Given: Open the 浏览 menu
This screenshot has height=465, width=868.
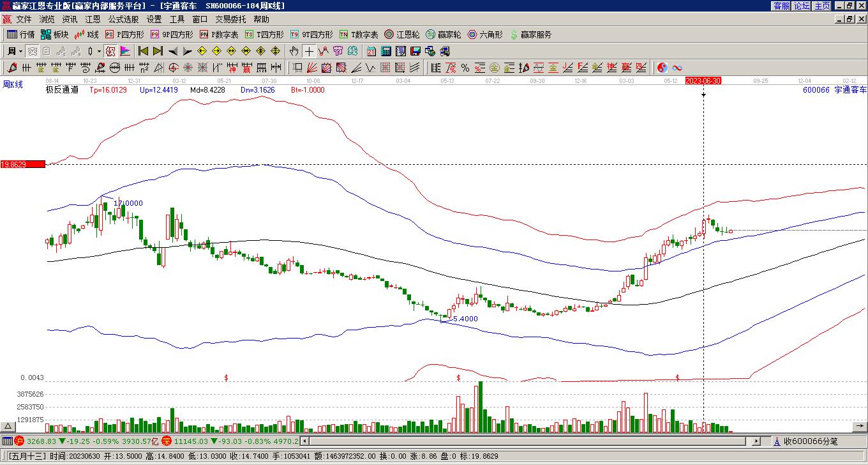Looking at the screenshot, I should (x=47, y=19).
